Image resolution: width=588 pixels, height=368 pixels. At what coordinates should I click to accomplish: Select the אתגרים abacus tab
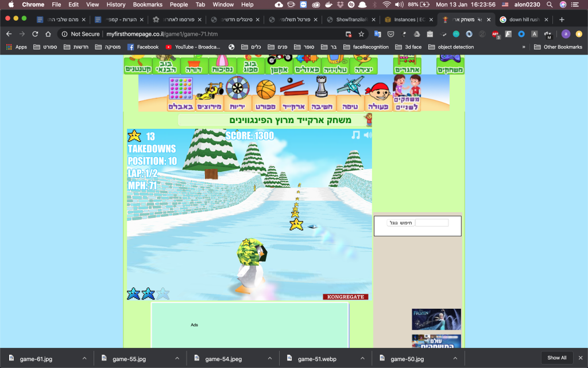click(407, 64)
